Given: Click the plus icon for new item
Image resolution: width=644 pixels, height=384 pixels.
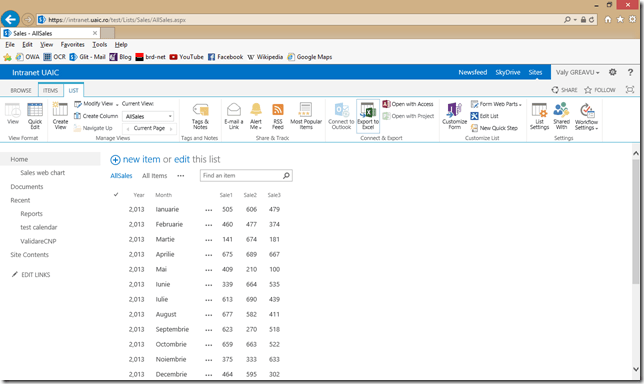Looking at the screenshot, I should tap(115, 160).
